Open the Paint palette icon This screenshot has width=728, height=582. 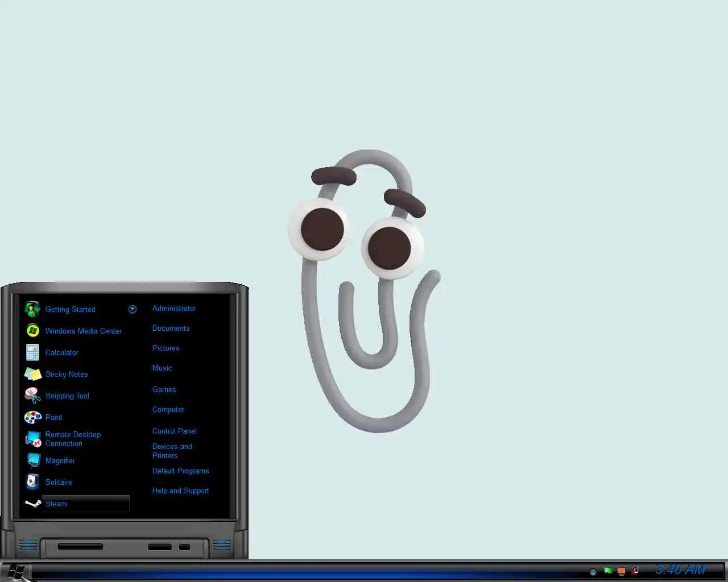[x=32, y=417]
